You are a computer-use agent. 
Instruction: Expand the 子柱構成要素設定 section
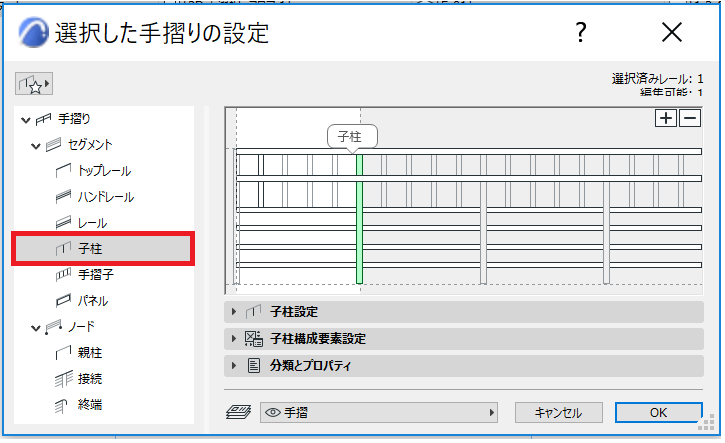click(x=234, y=338)
